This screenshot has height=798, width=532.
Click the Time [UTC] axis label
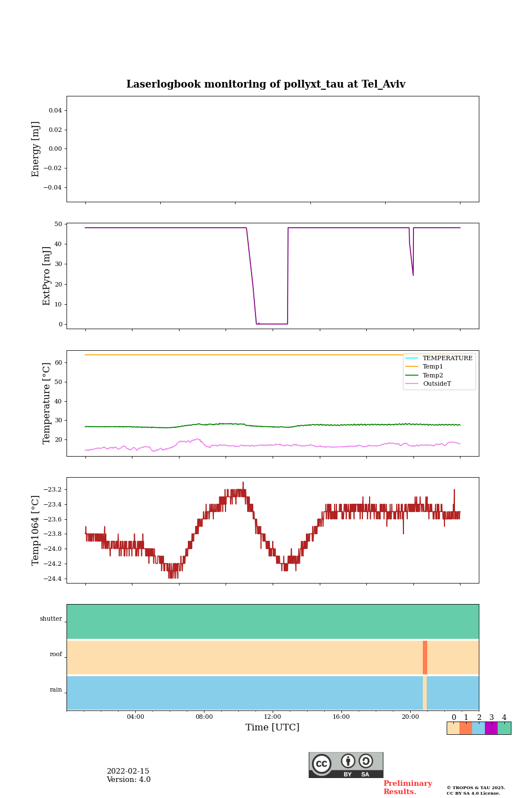pyautogui.click(x=273, y=727)
